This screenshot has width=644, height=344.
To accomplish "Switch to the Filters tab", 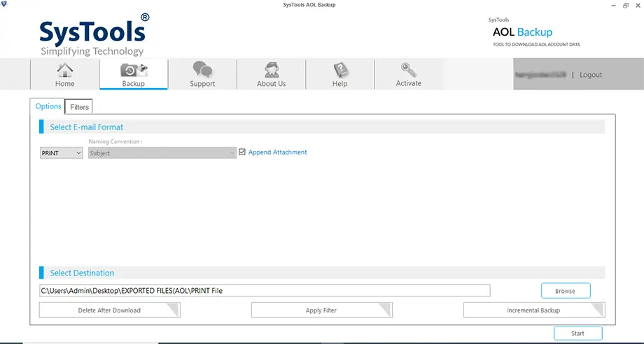I will [79, 107].
